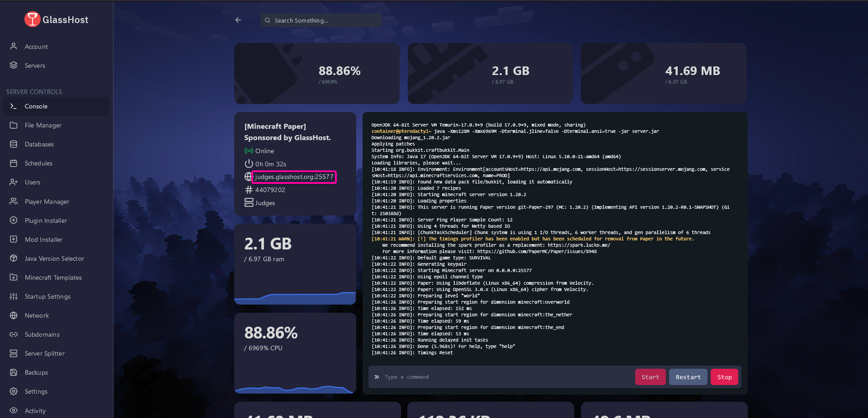This screenshot has height=418, width=868.
Task: Open the Console menu item
Action: coord(36,106)
